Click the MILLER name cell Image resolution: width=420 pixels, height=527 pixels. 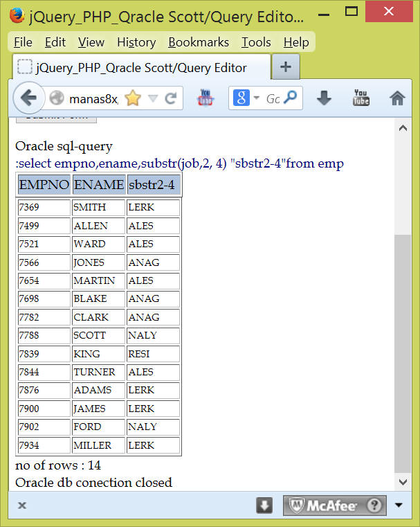point(98,445)
